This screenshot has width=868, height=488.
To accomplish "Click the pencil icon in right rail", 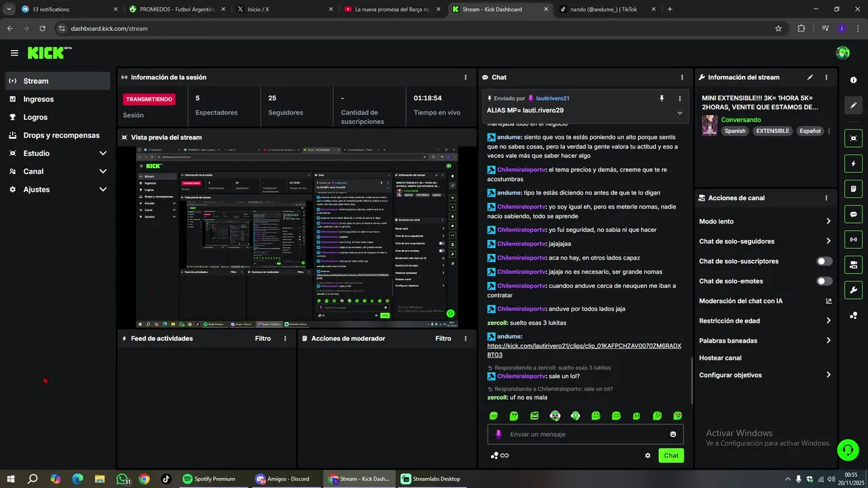I will pos(853,105).
